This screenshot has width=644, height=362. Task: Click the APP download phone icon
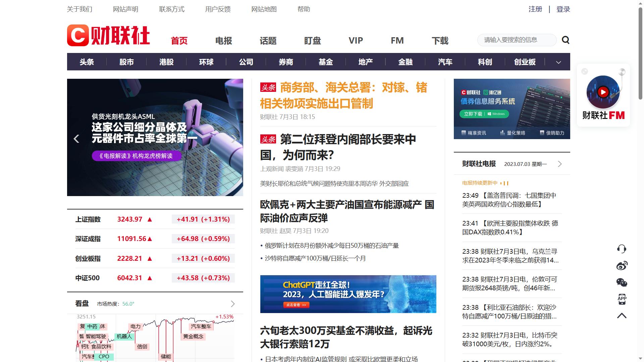tap(622, 299)
